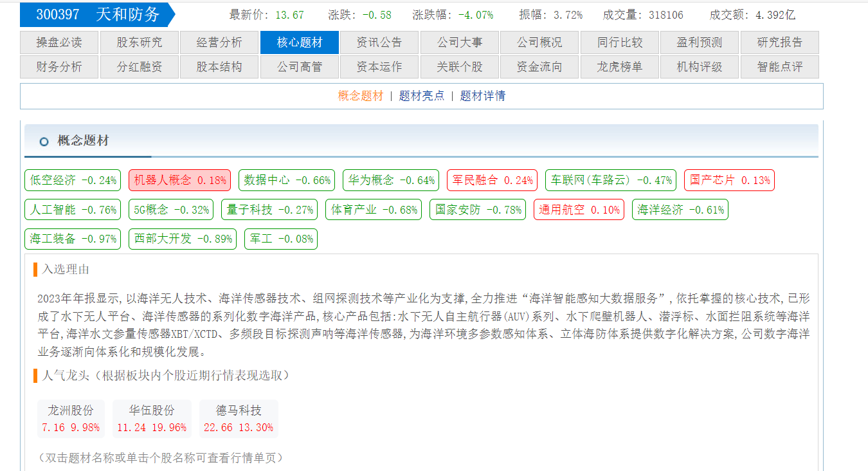Select the 机器人概念 concept tag
Screen dimensions: 868x471
pyautogui.click(x=180, y=180)
